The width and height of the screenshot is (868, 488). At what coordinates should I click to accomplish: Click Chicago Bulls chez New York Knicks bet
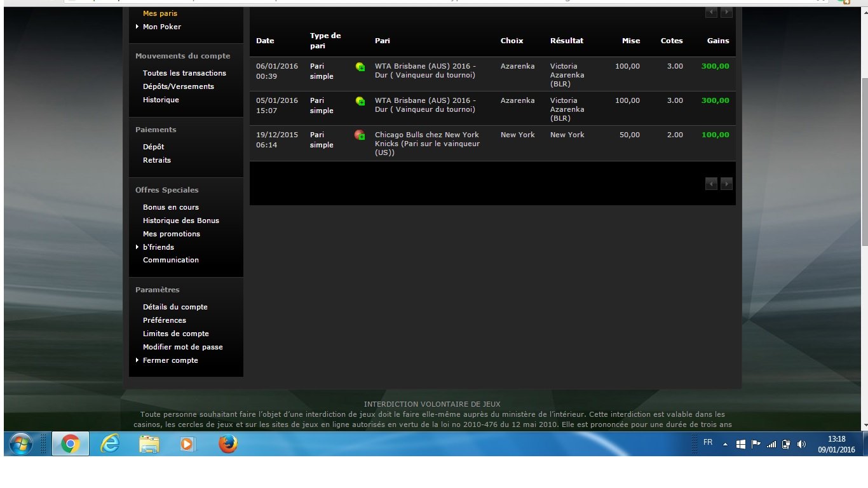point(427,144)
